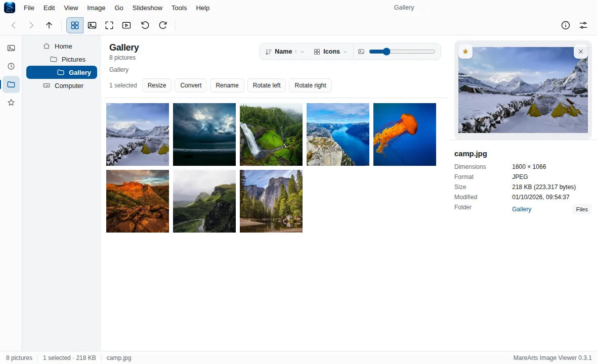Open the Tools menu
This screenshot has width=597, height=364.
(179, 8)
